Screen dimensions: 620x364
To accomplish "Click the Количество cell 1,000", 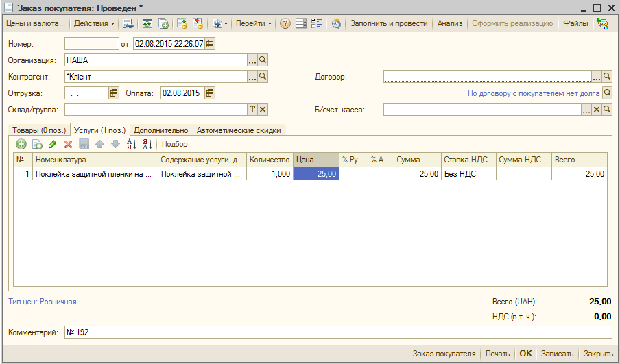I will [270, 174].
